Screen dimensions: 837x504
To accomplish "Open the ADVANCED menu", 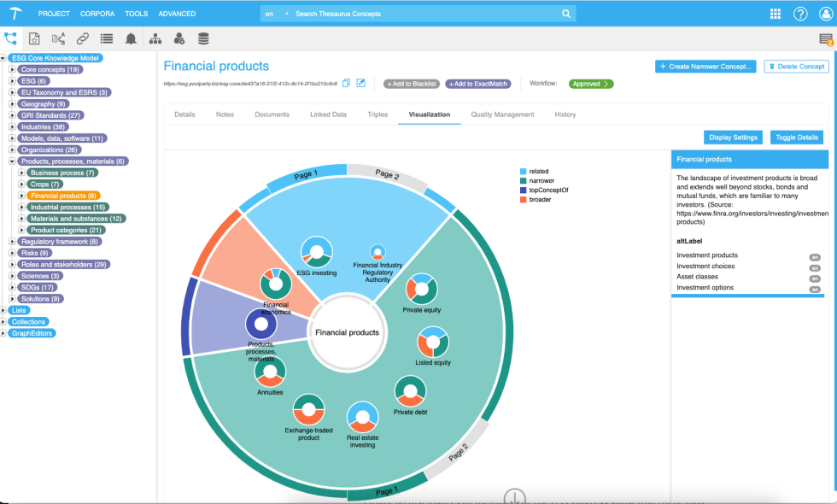I will point(176,13).
